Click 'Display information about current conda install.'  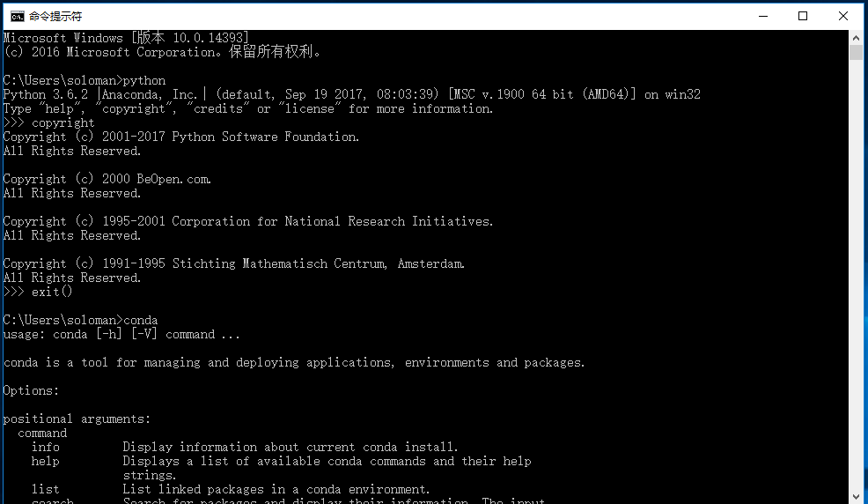[291, 447]
